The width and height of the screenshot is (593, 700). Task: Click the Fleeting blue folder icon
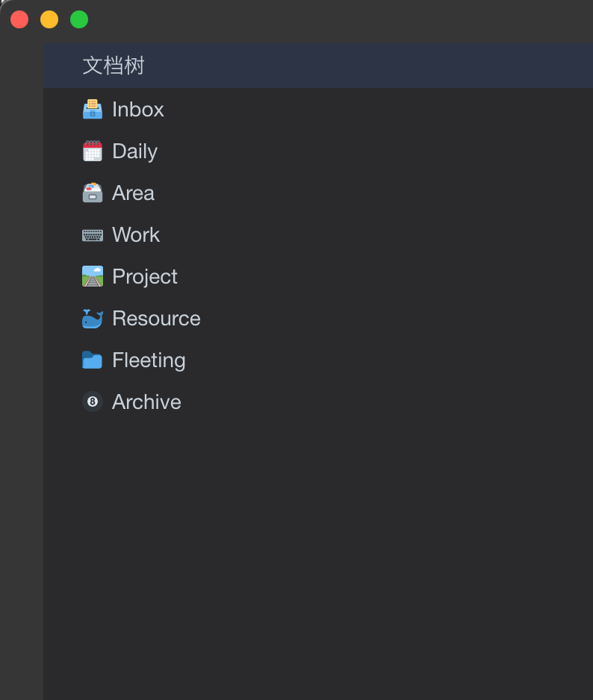point(92,360)
